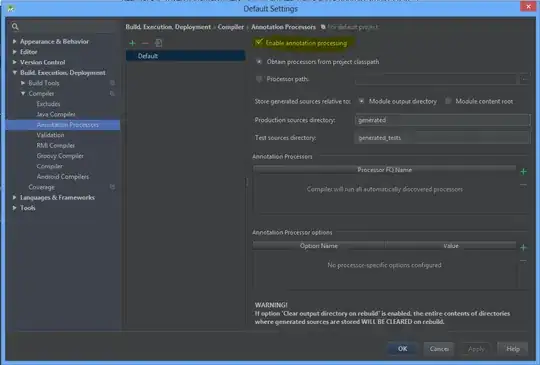
Task: Confirm settings with the OK button
Action: click(x=403, y=348)
